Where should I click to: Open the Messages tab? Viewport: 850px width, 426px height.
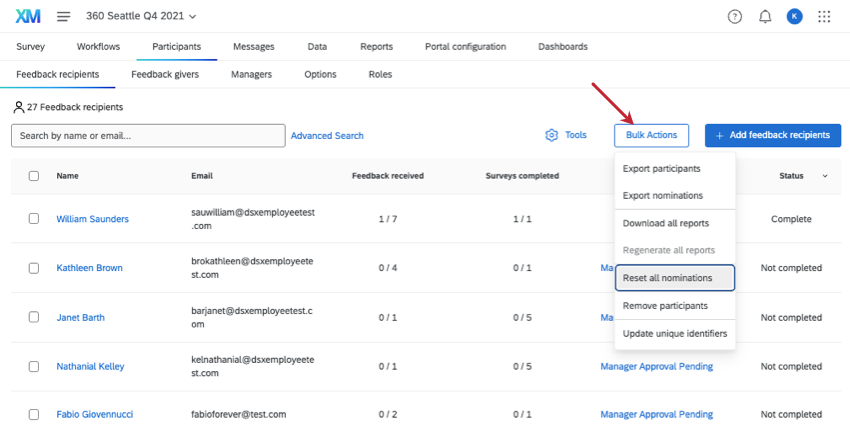254,47
